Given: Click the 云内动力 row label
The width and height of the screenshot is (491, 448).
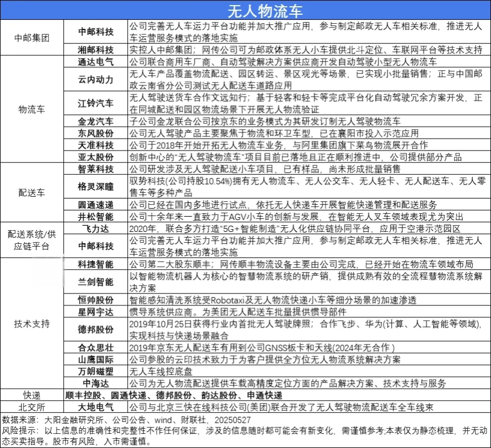Looking at the screenshot, I should [95, 79].
